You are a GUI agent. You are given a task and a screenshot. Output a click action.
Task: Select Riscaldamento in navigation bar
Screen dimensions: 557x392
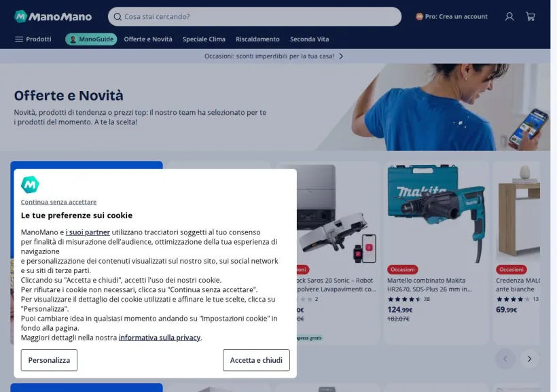coord(257,39)
